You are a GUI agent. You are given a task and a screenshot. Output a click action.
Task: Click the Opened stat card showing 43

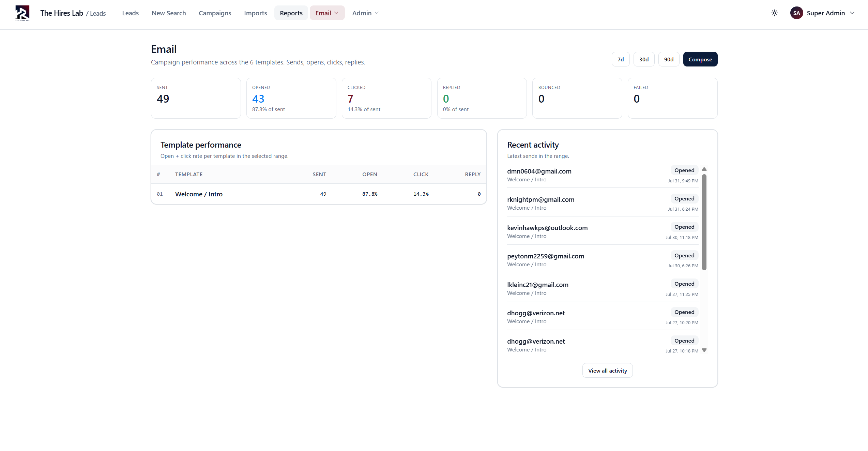[x=291, y=98]
